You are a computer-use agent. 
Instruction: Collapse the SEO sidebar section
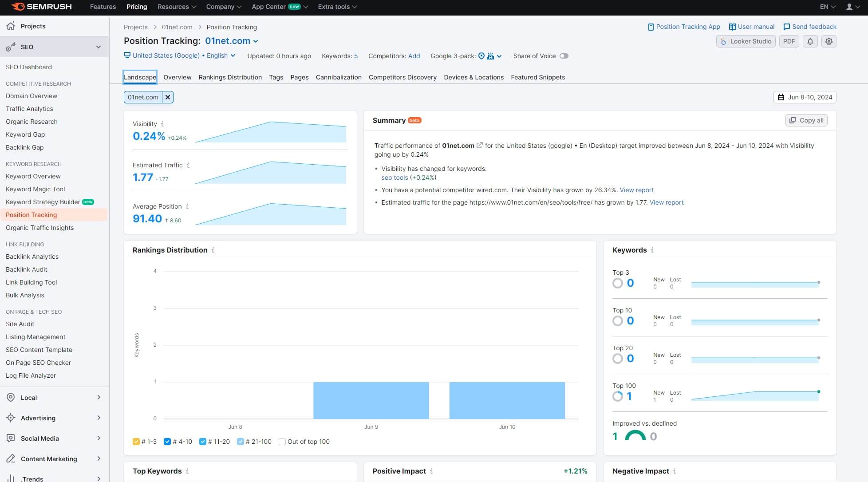tap(99, 47)
